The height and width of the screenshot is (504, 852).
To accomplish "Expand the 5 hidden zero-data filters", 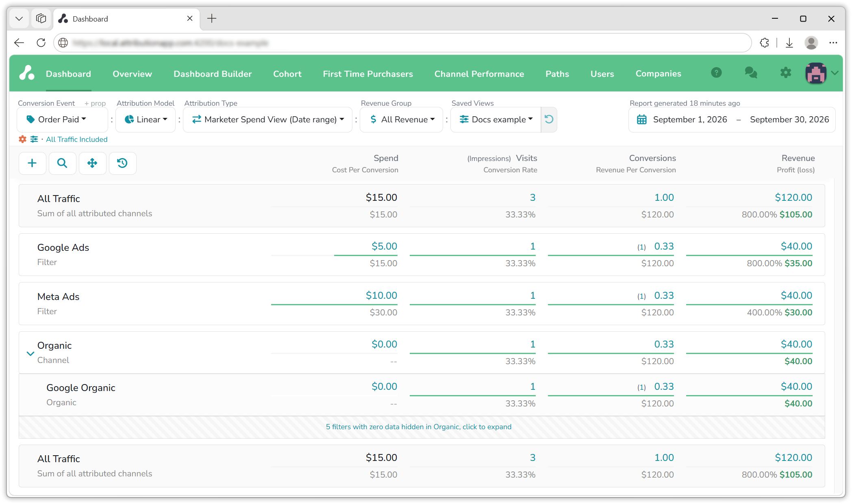I will tap(419, 427).
